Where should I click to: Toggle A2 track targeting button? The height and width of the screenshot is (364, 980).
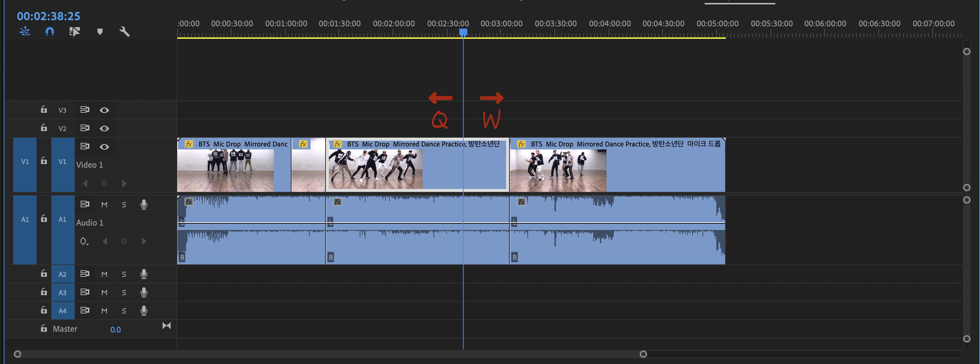pos(62,274)
